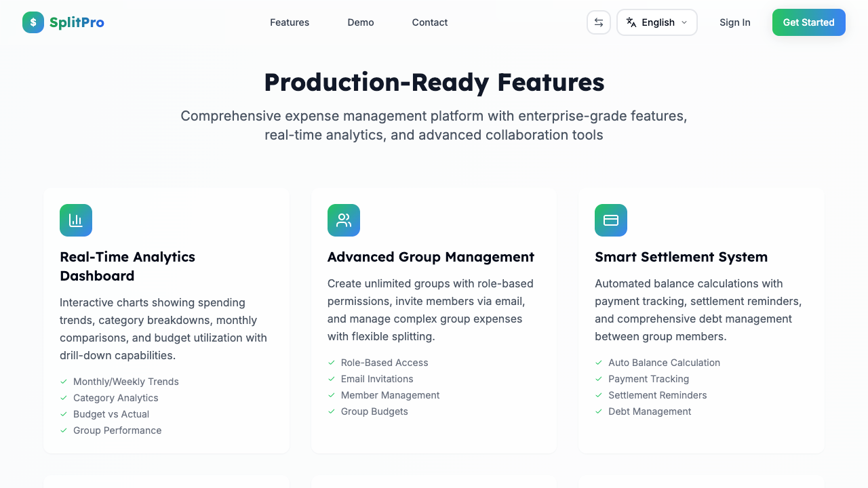Click the SplitPro dollar sign logo icon
The width and height of the screenshot is (868, 488).
(32, 22)
